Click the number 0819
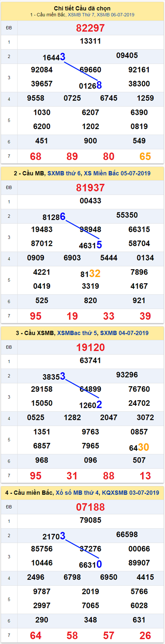Image resolution: width=165 pixels, height=644 pixels. [139, 127]
